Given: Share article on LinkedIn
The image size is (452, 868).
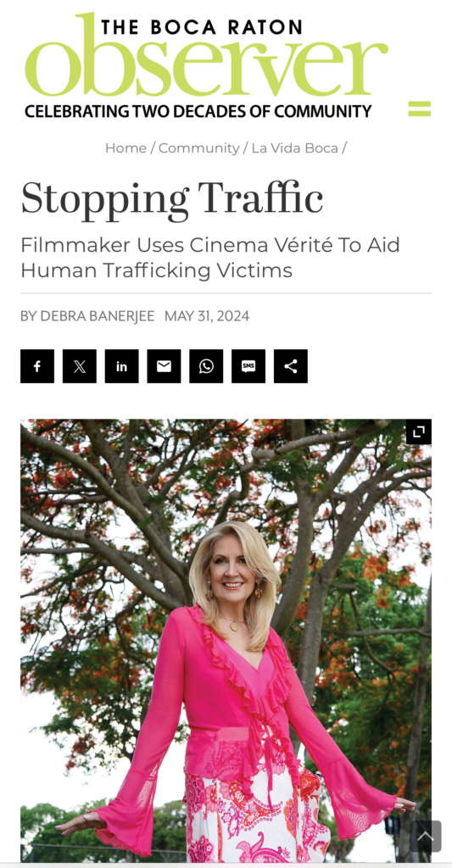Looking at the screenshot, I should 122,366.
